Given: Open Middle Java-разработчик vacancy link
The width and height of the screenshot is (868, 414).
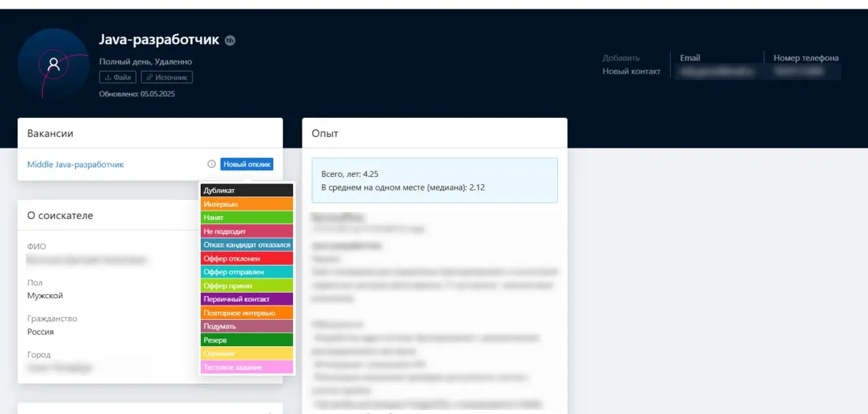Looking at the screenshot, I should [75, 165].
